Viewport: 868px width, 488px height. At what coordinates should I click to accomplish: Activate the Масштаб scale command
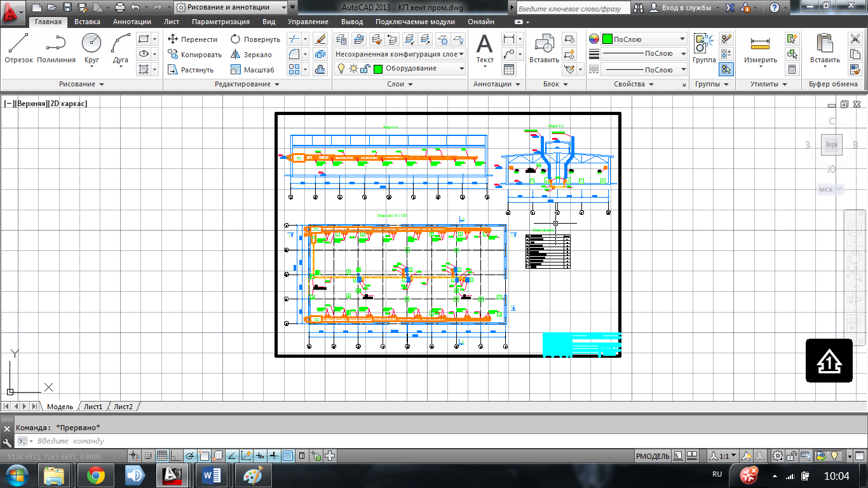click(252, 69)
